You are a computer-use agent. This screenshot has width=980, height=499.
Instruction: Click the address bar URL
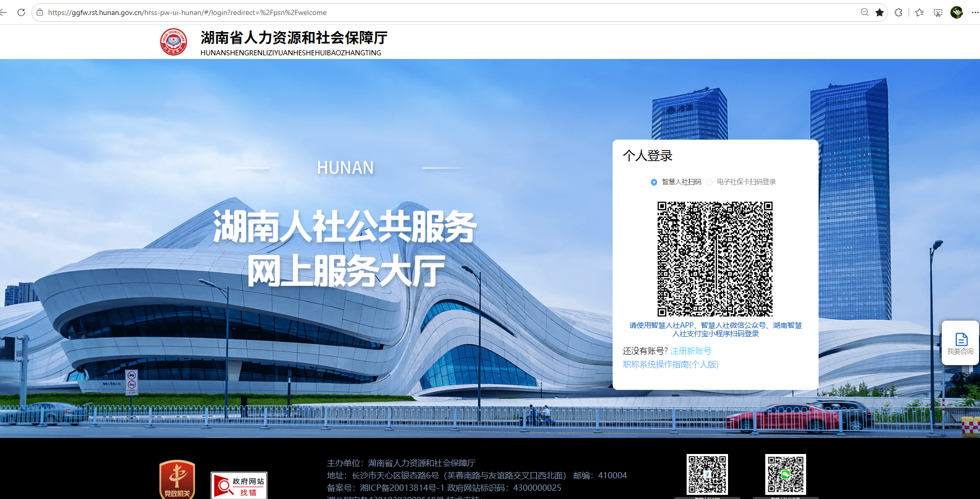[187, 12]
